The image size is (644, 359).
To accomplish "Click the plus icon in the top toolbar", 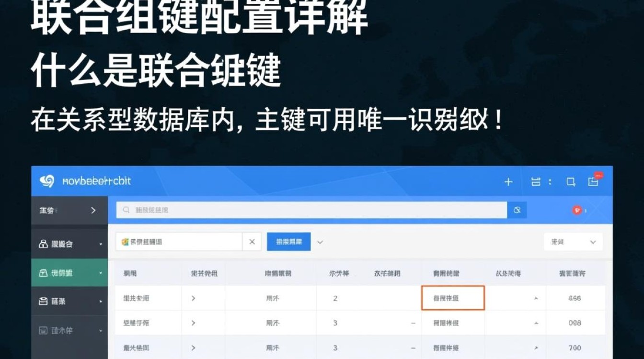I will pos(508,181).
